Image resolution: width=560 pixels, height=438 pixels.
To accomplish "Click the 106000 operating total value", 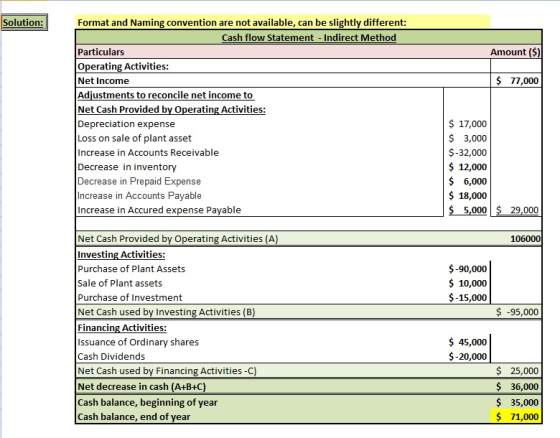I will (x=525, y=239).
